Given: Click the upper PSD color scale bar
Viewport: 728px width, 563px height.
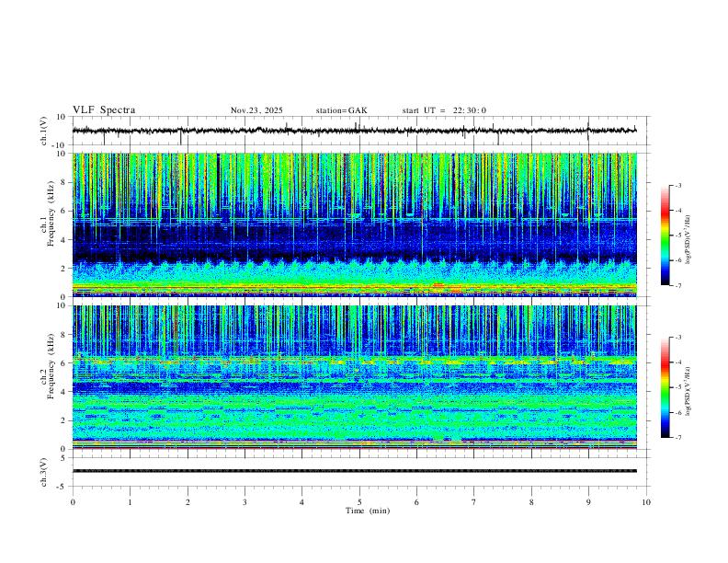Looking at the screenshot, I should [x=665, y=236].
